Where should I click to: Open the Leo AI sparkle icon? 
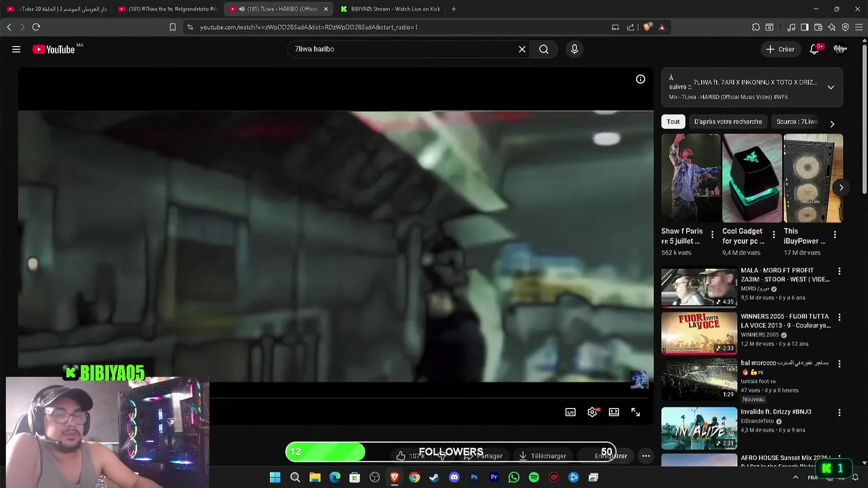point(832,27)
